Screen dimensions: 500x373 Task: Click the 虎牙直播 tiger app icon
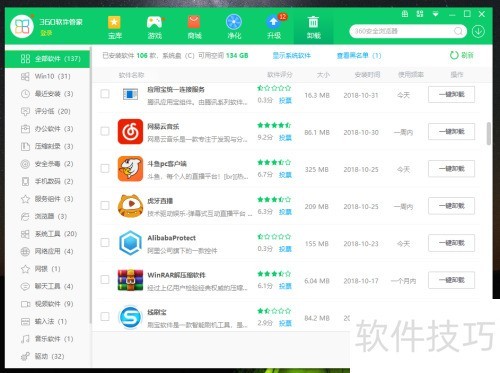pos(130,206)
